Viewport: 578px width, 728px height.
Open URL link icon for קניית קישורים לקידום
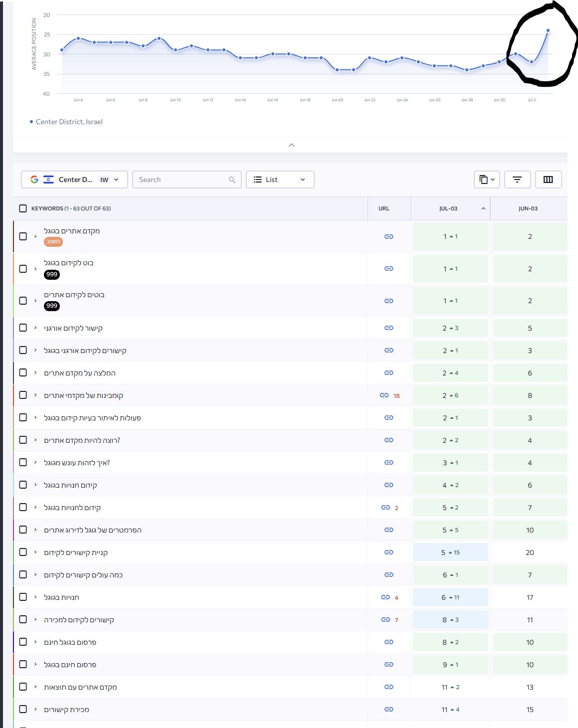(389, 552)
